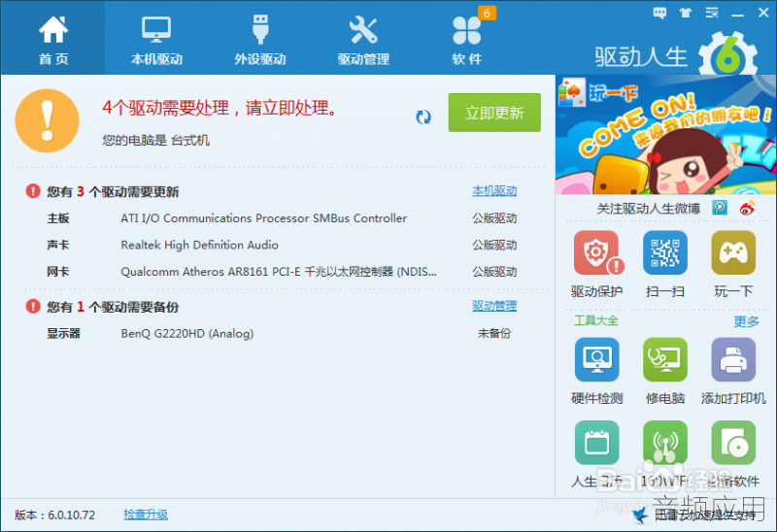Click 未备份 status for the monitor
This screenshot has width=777, height=532.
pos(494,333)
